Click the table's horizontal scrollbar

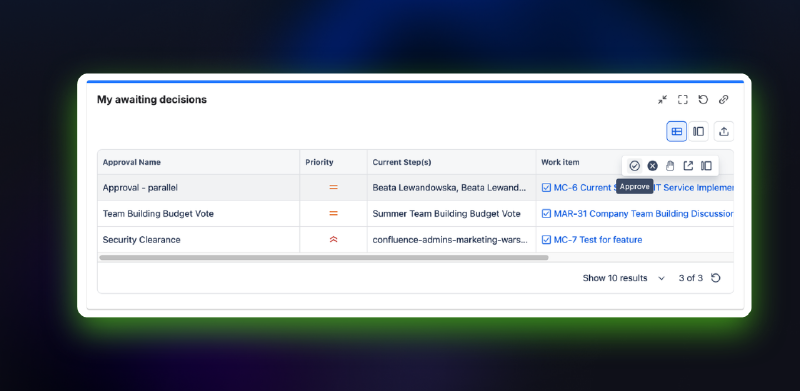[324, 258]
